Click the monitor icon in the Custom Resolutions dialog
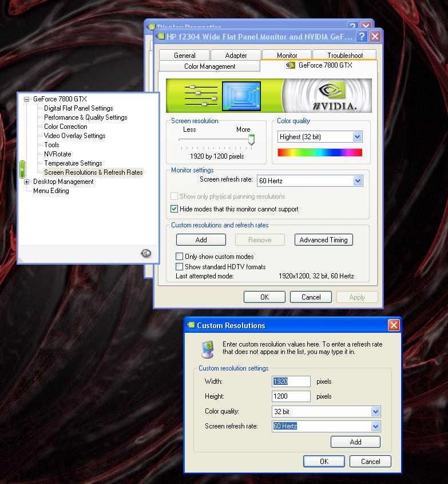 click(x=208, y=349)
